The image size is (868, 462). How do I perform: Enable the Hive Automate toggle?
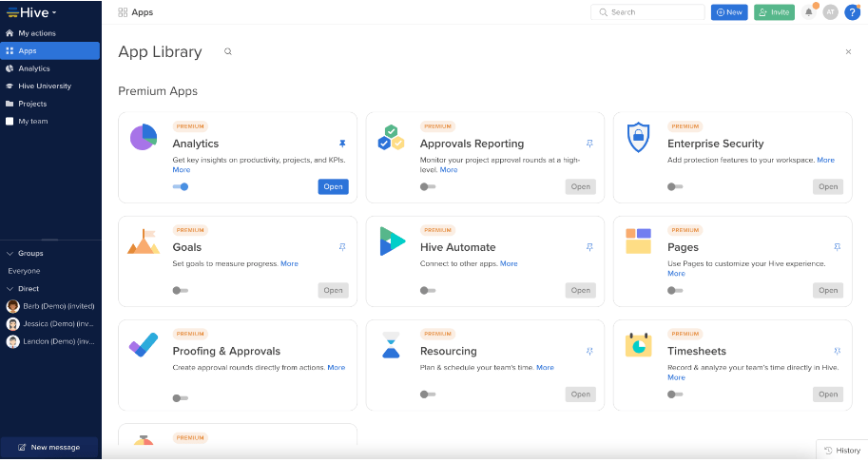click(x=428, y=291)
